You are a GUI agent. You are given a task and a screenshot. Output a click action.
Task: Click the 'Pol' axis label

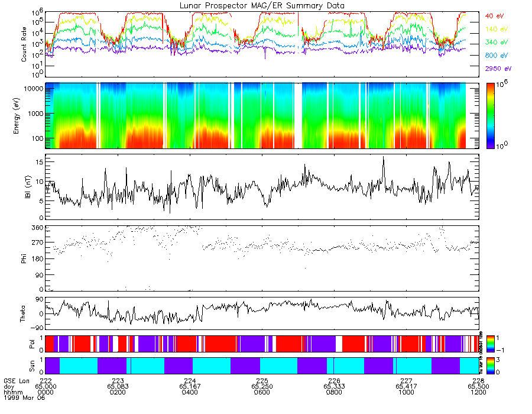[x=32, y=344]
